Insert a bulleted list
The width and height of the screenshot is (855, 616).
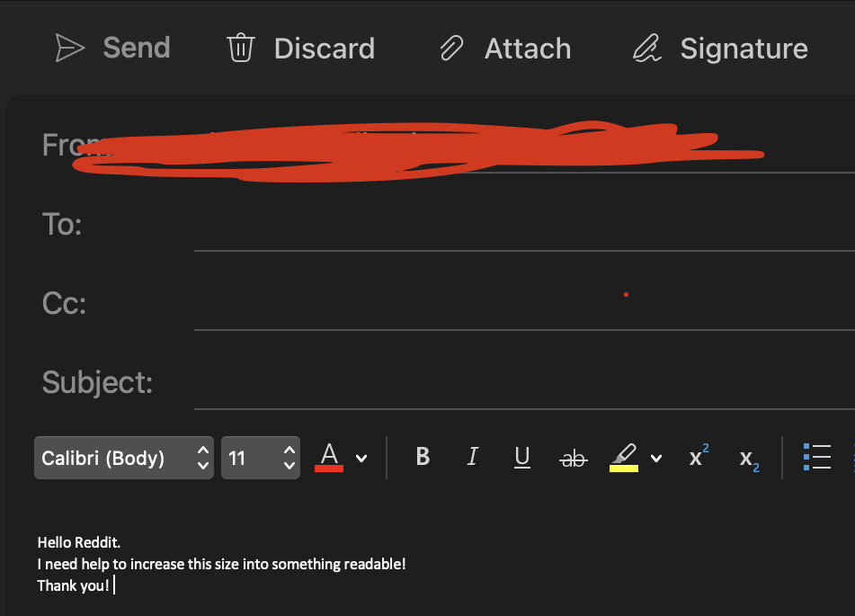point(817,457)
